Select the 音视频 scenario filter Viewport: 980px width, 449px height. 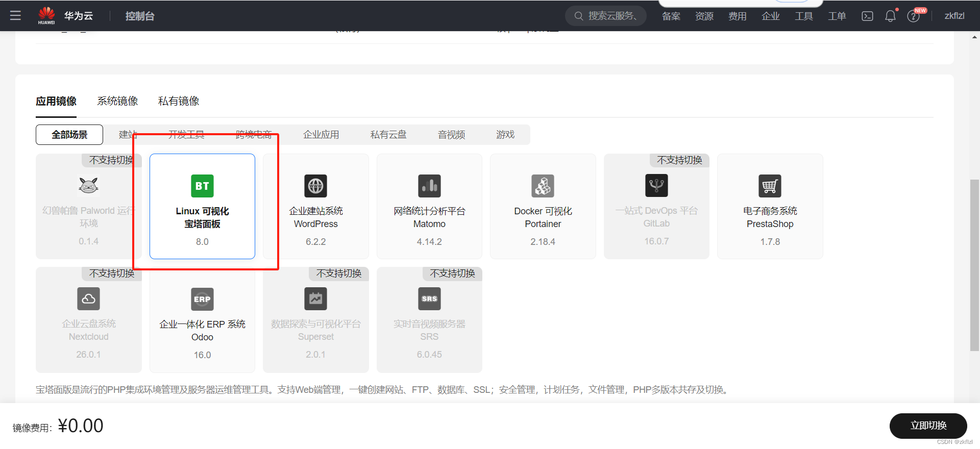point(451,135)
